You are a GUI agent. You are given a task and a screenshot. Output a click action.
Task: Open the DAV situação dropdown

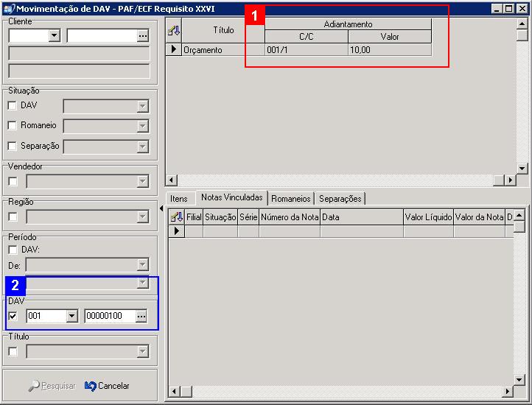click(143, 106)
